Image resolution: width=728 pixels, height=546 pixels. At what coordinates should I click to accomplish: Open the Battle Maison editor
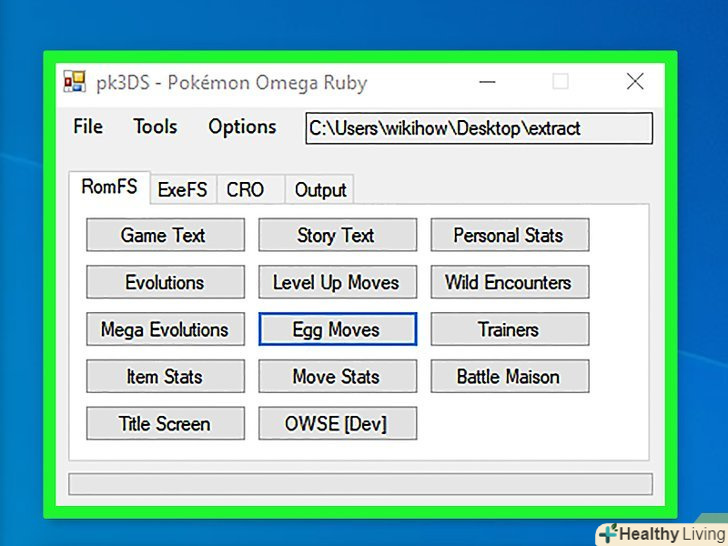510,376
